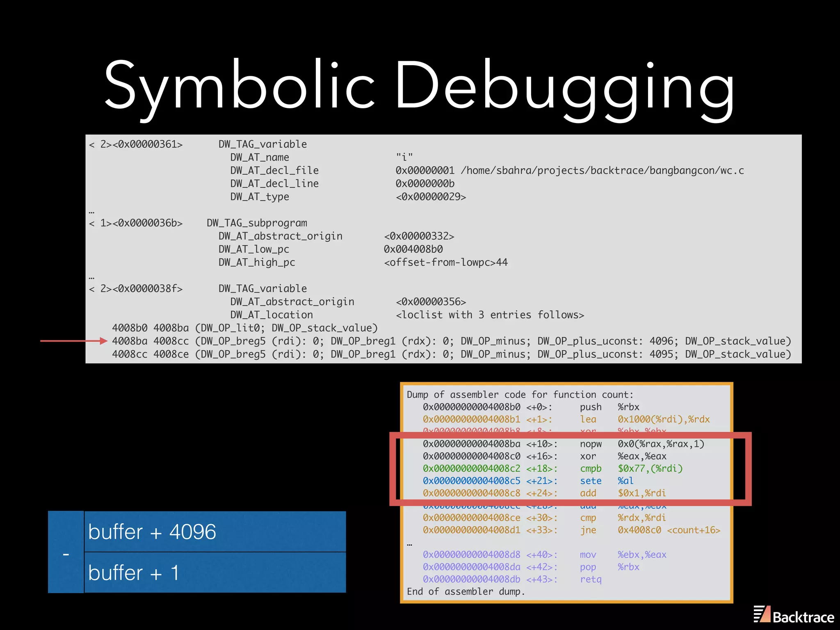
Task: Click DW_AT_low_pc value 0x004008b0
Action: coord(413,249)
